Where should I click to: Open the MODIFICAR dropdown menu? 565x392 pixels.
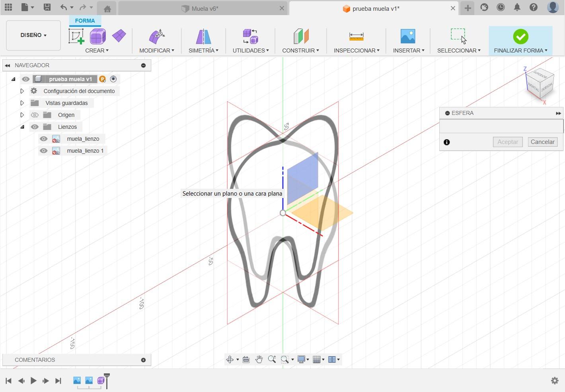tap(157, 50)
